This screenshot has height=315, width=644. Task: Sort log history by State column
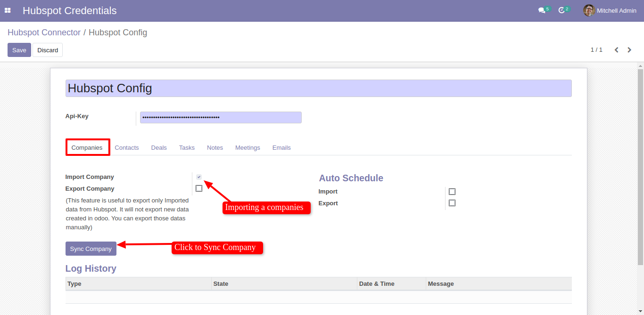click(x=284, y=283)
